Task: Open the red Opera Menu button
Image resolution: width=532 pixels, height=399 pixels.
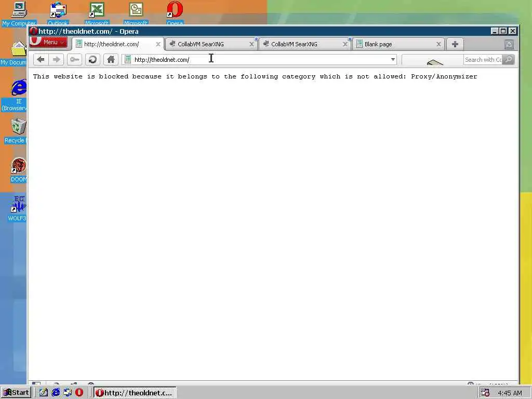Action: 48,43
